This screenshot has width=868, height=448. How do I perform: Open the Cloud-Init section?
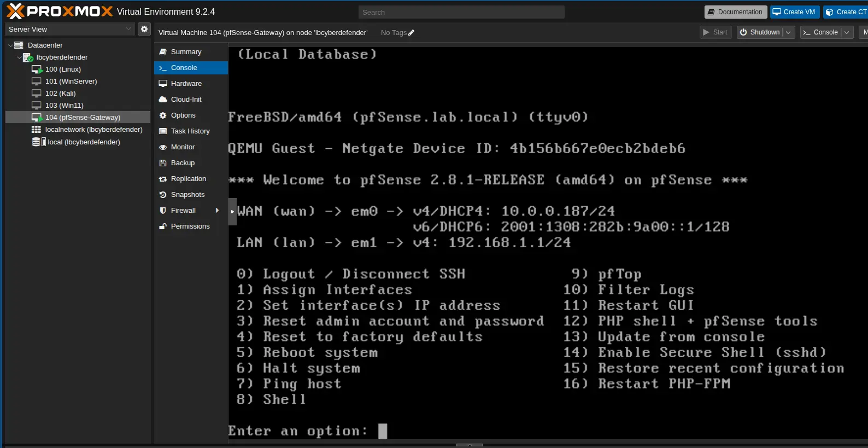tap(191, 100)
